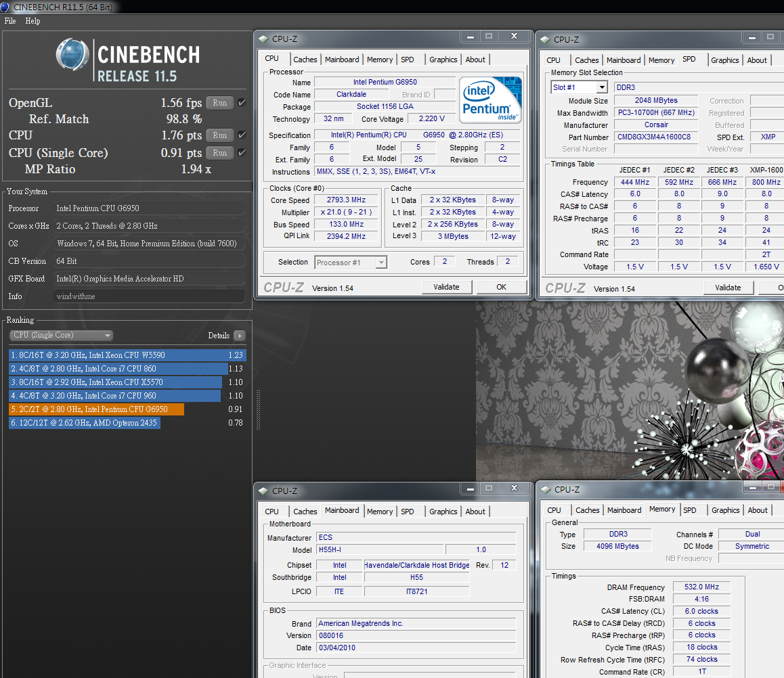The width and height of the screenshot is (784, 678).
Task: Click the Intel Pentium inside logo
Action: click(490, 99)
